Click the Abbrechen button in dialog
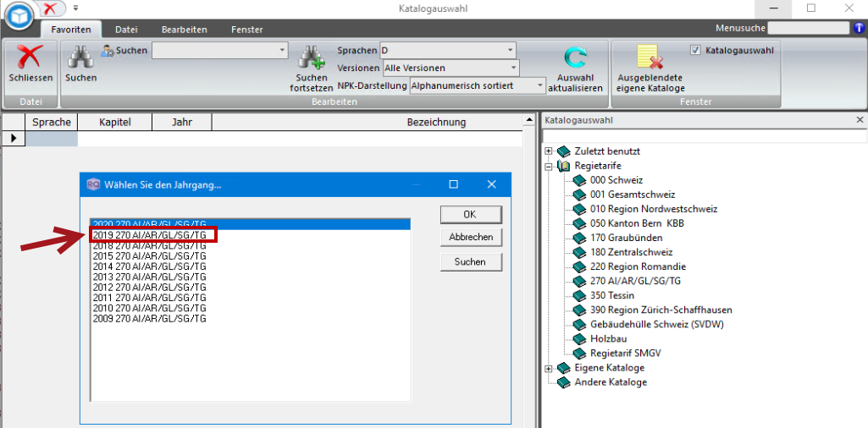This screenshot has width=868, height=428. click(471, 237)
